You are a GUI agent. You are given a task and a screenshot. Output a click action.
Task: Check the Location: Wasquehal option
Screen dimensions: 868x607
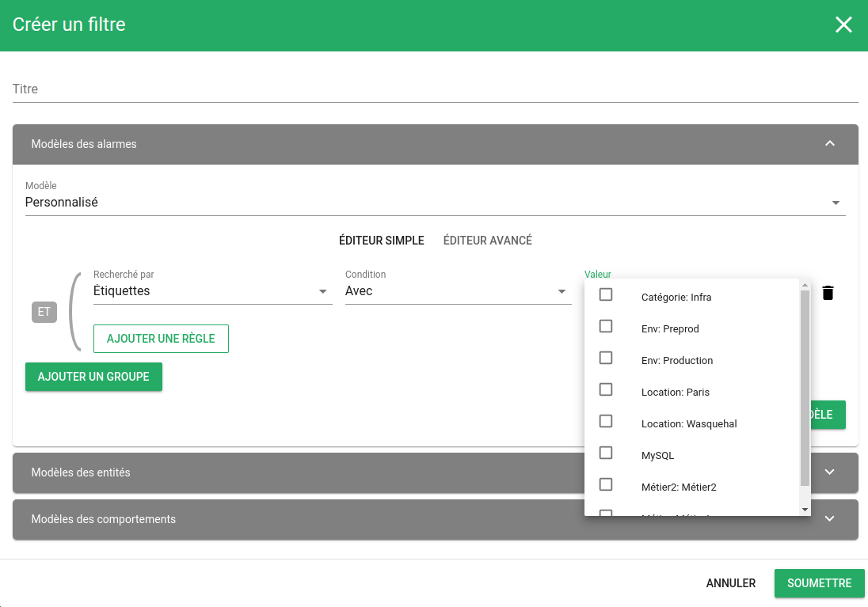pos(606,421)
